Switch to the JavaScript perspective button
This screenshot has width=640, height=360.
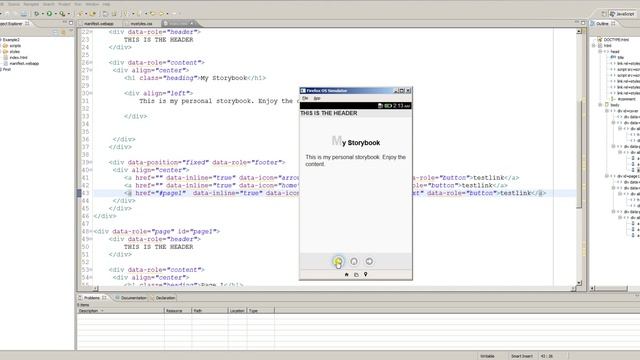[622, 13]
